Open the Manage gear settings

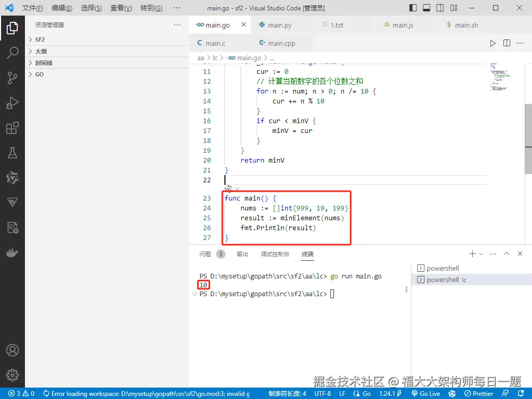pos(12,375)
